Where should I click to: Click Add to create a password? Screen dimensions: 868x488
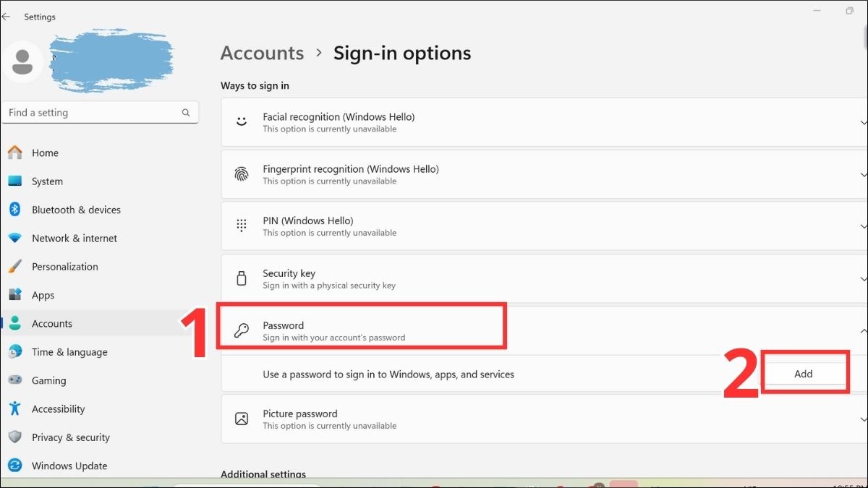[x=804, y=374]
